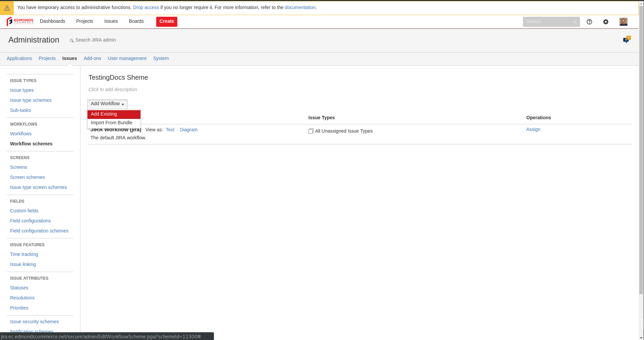Open the Boards menu

pyautogui.click(x=136, y=21)
